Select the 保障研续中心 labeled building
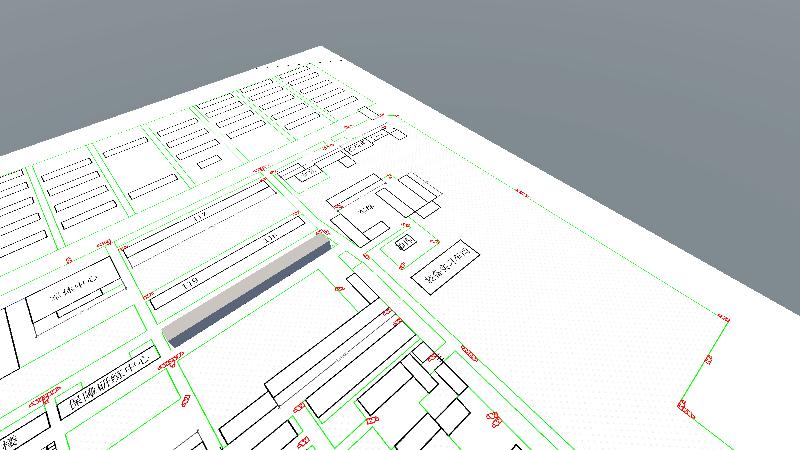The height and width of the screenshot is (450, 800). [109, 380]
